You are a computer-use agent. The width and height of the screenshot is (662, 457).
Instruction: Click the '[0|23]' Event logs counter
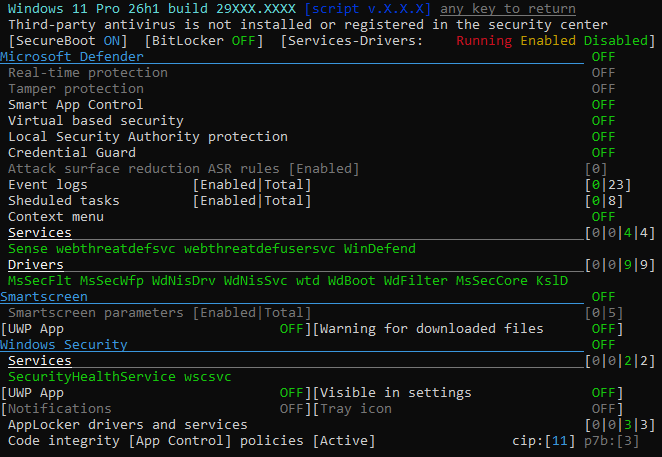coord(608,185)
